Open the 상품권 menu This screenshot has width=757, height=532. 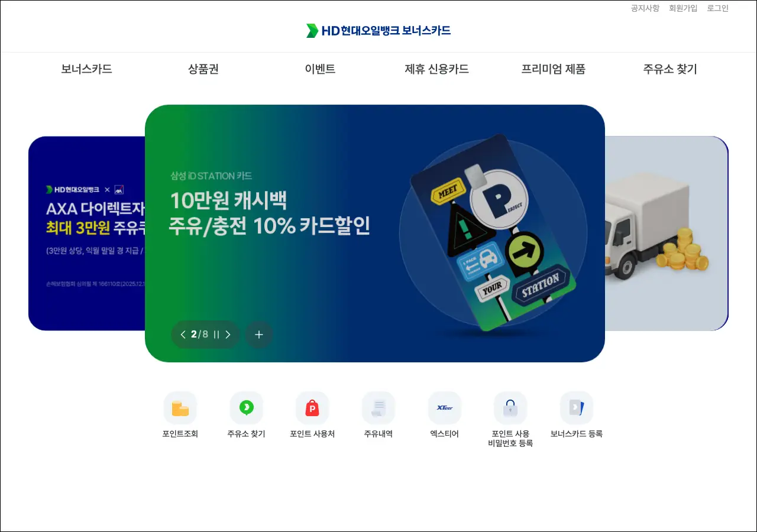coord(203,69)
